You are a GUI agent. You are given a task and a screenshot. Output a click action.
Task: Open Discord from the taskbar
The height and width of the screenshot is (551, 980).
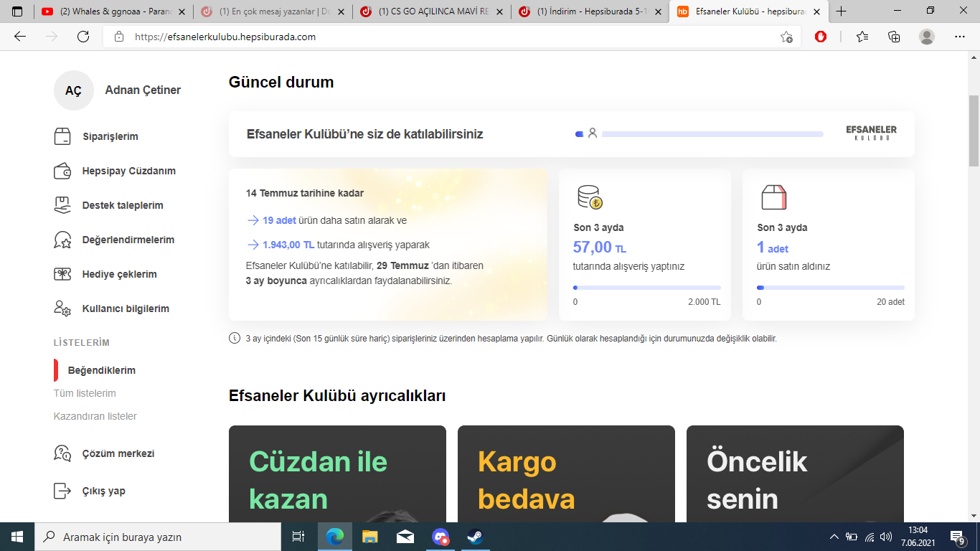click(440, 535)
